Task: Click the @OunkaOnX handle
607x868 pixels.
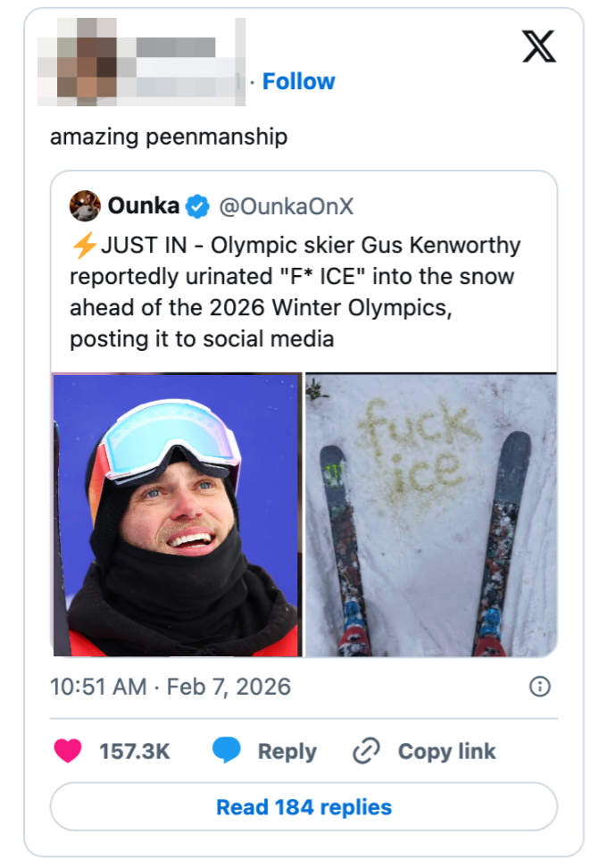Action: tap(287, 206)
